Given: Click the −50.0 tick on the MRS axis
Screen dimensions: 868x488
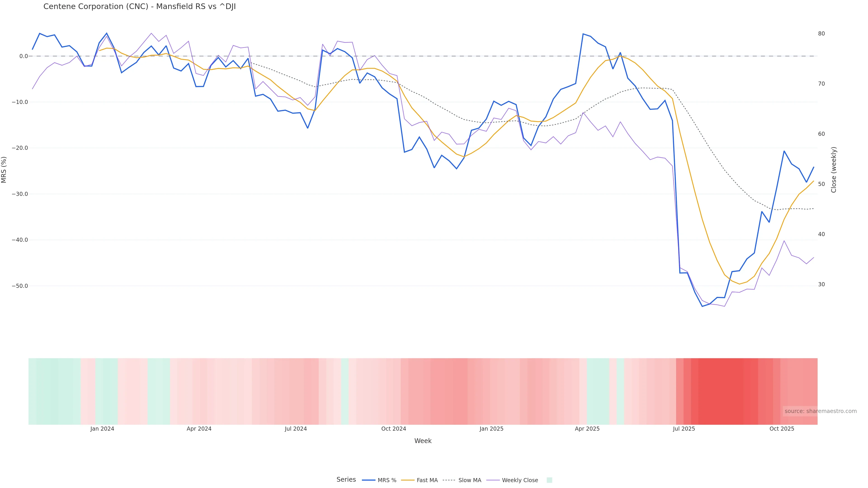Looking at the screenshot, I should tap(20, 286).
